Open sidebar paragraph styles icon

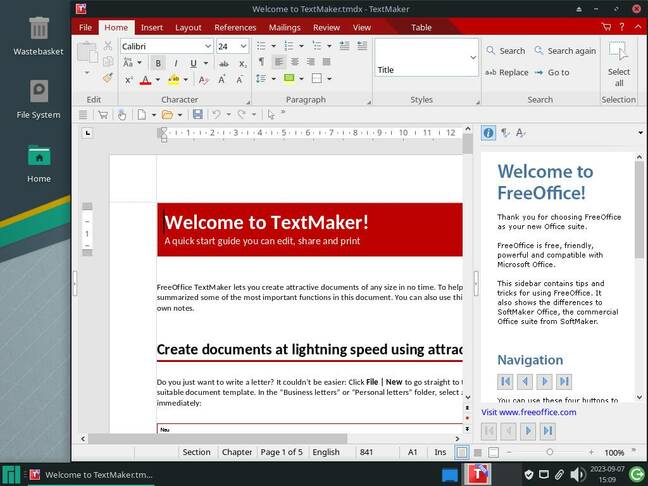(x=505, y=133)
